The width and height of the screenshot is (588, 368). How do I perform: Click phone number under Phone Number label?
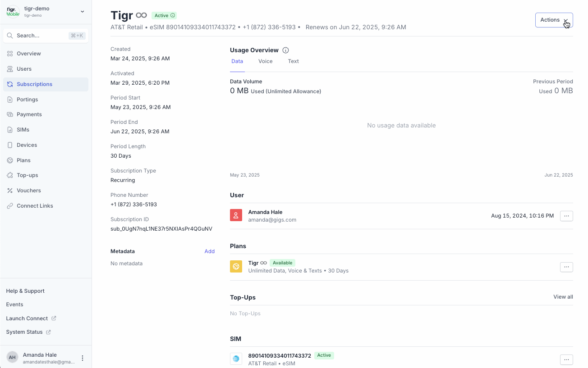134,204
